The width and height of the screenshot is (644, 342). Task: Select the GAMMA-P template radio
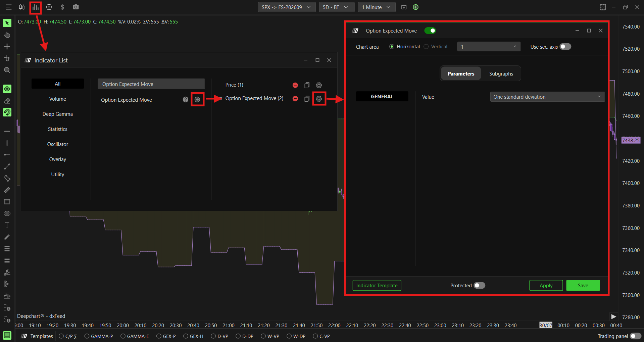pyautogui.click(x=87, y=336)
